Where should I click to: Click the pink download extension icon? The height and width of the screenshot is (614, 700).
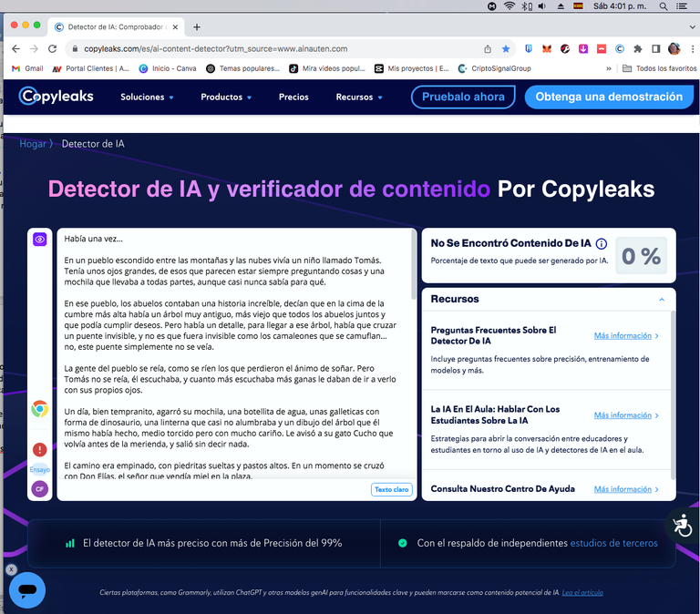coord(583,48)
